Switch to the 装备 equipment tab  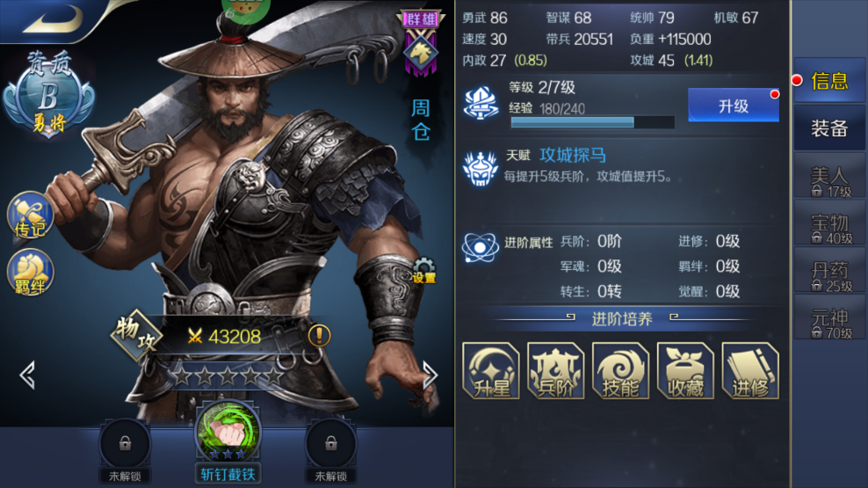(829, 128)
